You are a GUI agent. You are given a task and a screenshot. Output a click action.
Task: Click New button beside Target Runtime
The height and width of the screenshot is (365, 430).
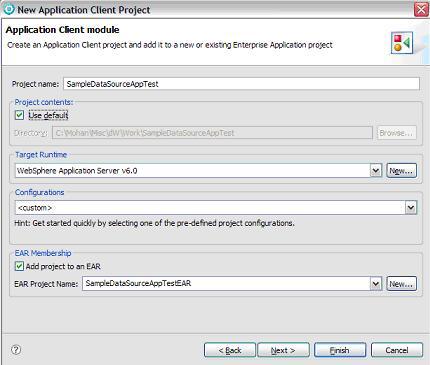tap(401, 171)
